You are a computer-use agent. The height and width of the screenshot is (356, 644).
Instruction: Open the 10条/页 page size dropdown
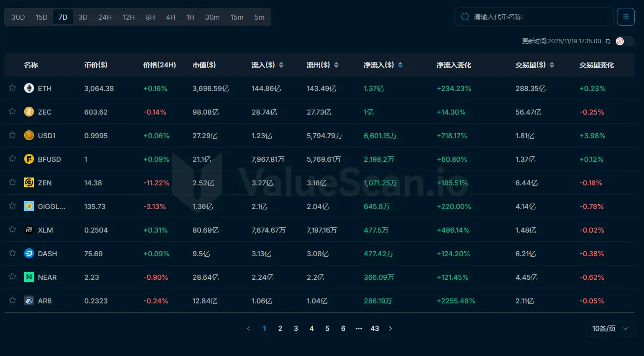610,328
